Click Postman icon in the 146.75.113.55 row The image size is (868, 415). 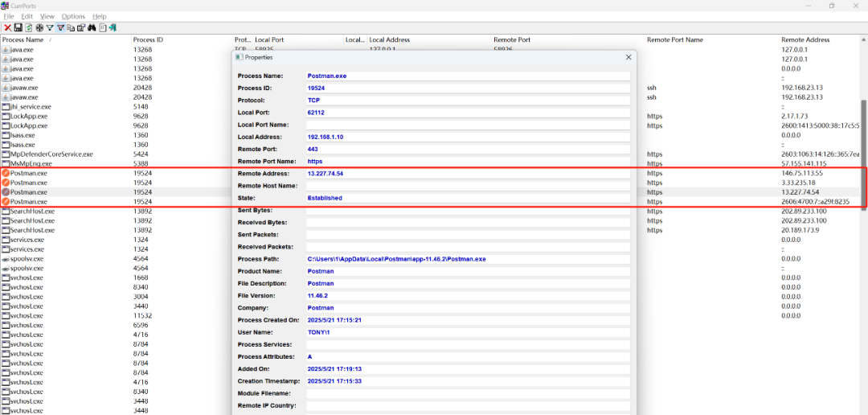pos(6,173)
